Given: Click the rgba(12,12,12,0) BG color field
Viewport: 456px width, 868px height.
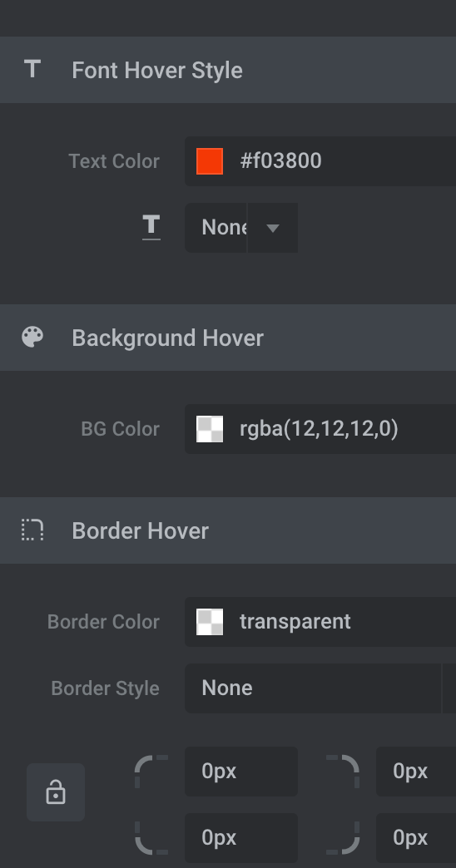Looking at the screenshot, I should pyautogui.click(x=320, y=429).
